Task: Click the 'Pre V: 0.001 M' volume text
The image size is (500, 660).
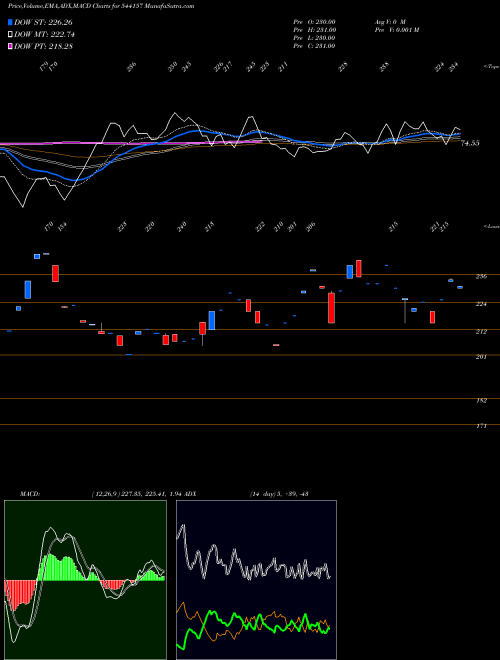Action: click(x=396, y=30)
